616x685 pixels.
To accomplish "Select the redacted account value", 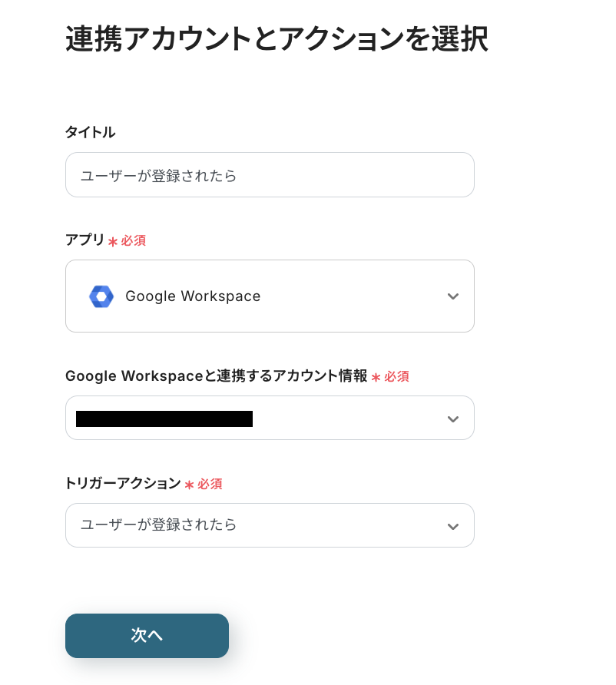I will 164,419.
